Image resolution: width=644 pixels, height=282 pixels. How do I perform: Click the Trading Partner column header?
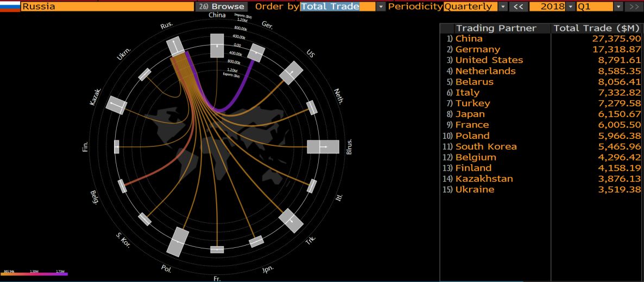coord(496,28)
